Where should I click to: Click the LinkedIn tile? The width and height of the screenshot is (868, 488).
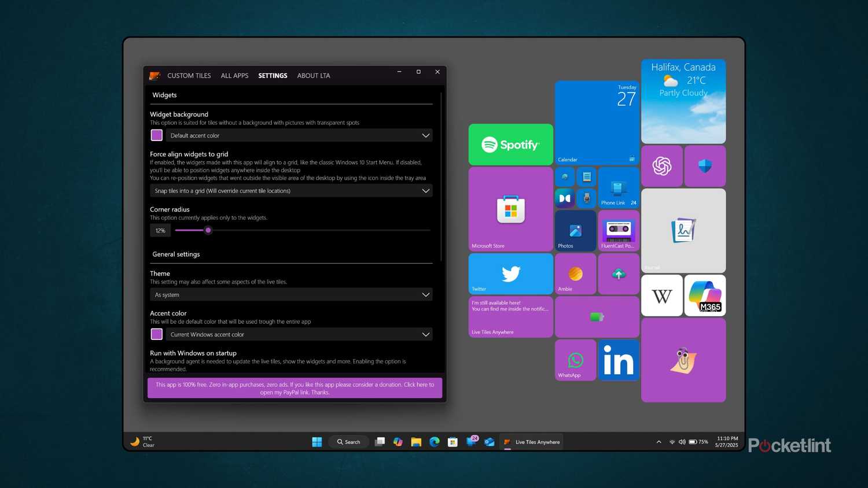click(618, 360)
